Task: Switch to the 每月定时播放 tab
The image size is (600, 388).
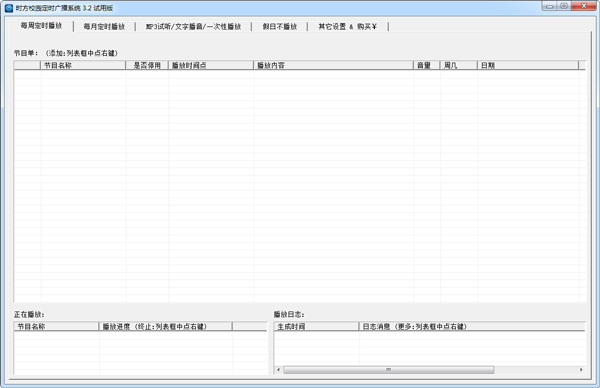Action: click(x=104, y=26)
